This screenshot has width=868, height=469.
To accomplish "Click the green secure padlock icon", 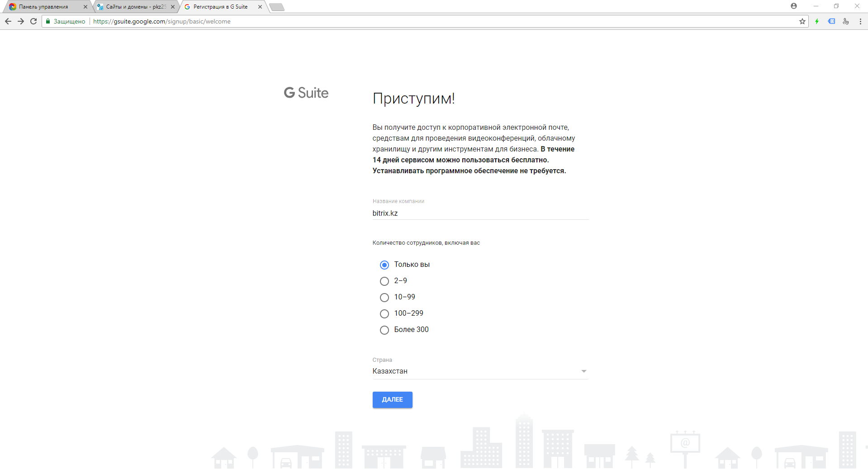I will coord(48,21).
